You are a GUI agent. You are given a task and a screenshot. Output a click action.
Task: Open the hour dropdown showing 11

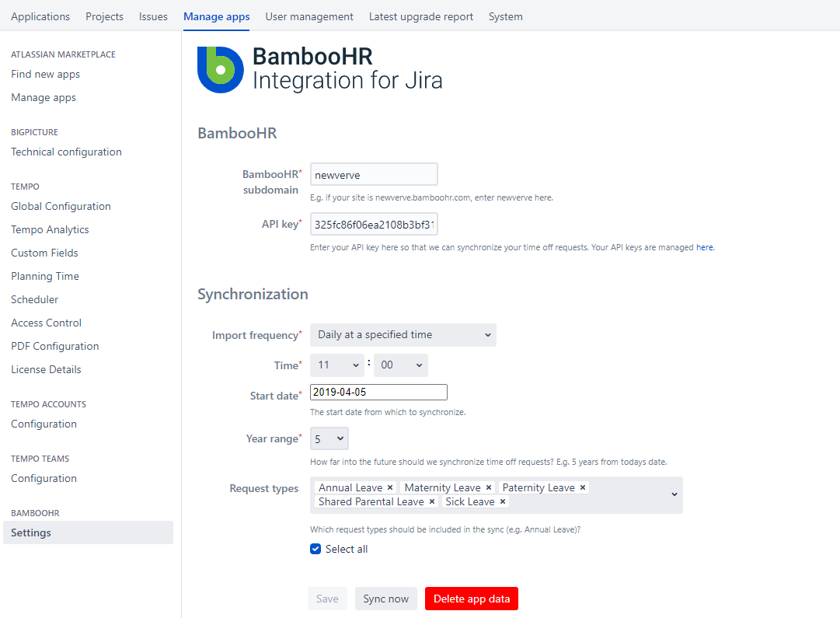click(x=337, y=365)
